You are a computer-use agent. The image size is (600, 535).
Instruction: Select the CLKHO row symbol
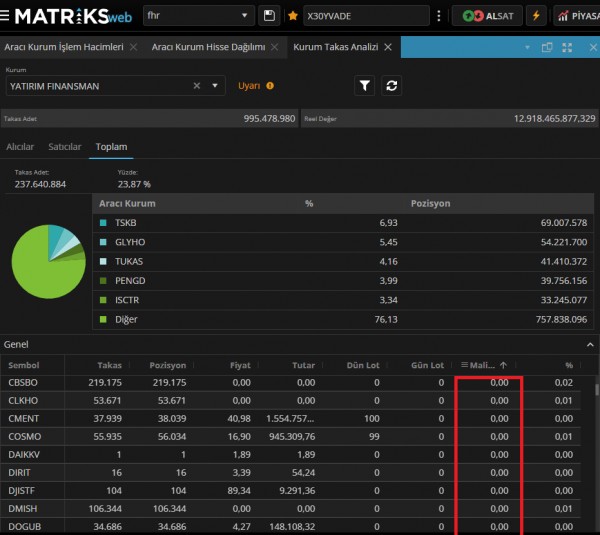(23, 400)
